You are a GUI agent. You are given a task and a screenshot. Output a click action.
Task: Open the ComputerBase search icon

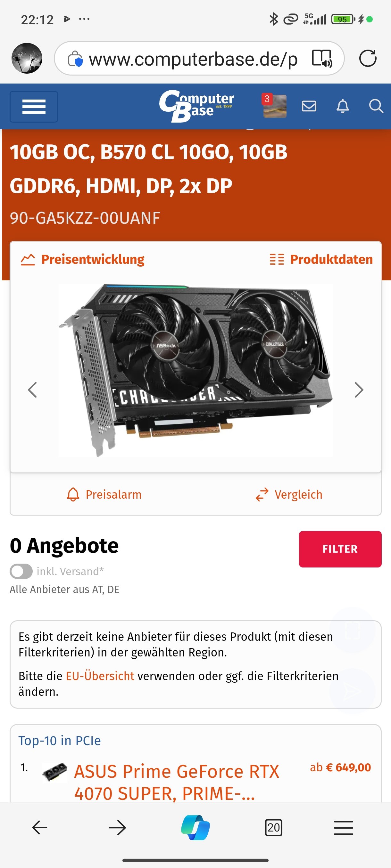point(376,106)
